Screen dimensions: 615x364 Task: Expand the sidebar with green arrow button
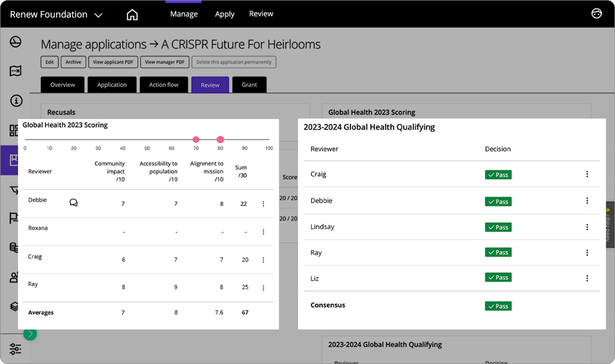(30, 334)
